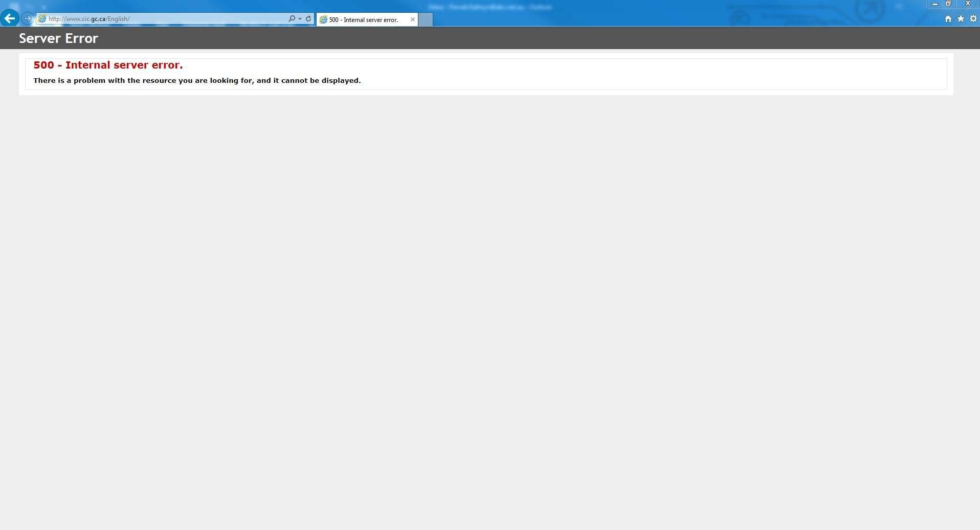Click the Refresh icon in the address bar
Image resolution: width=980 pixels, height=530 pixels.
[x=308, y=18]
